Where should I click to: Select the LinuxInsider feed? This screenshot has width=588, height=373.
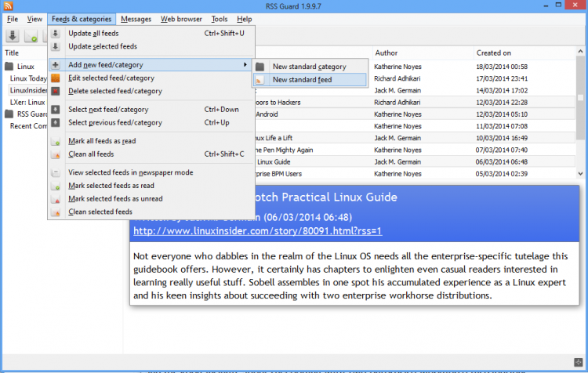point(28,90)
